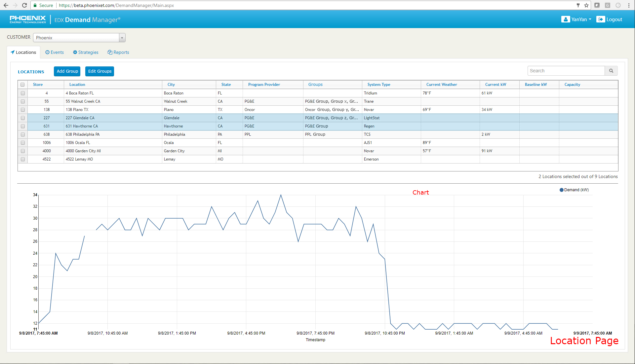Open the Strategies tab
This screenshot has height=364, width=635.
(x=86, y=52)
